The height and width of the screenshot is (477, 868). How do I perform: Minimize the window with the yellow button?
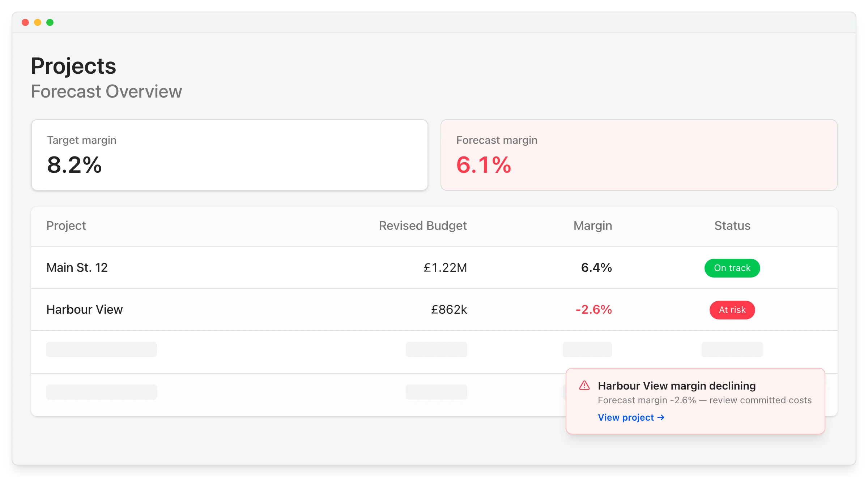(38, 22)
